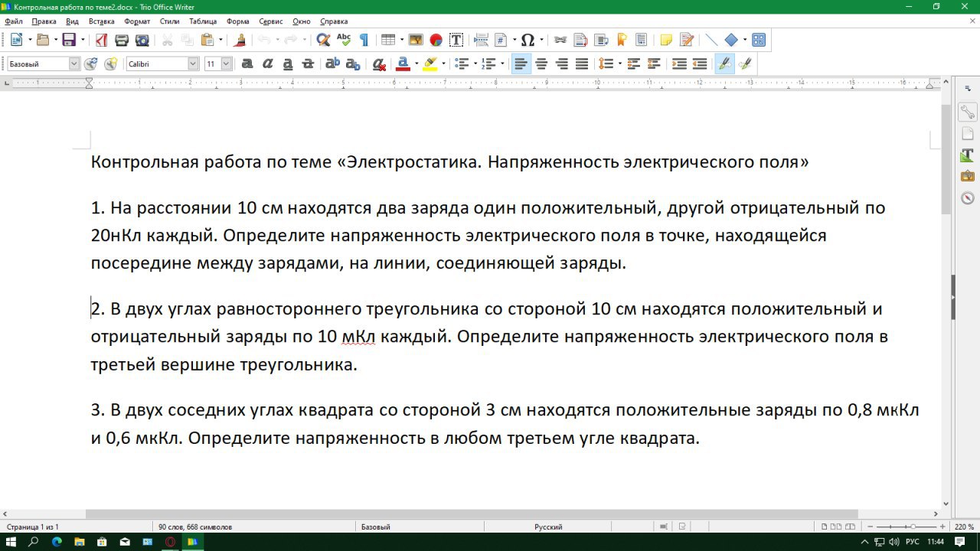The width and height of the screenshot is (980, 551).
Task: Expand the New document dropdown arrow
Action: 29,40
